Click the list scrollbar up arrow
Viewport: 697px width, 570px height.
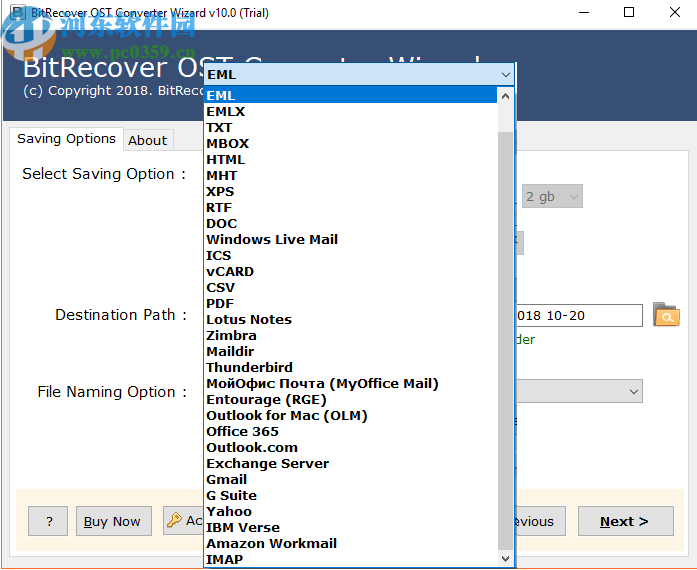pyautogui.click(x=505, y=96)
